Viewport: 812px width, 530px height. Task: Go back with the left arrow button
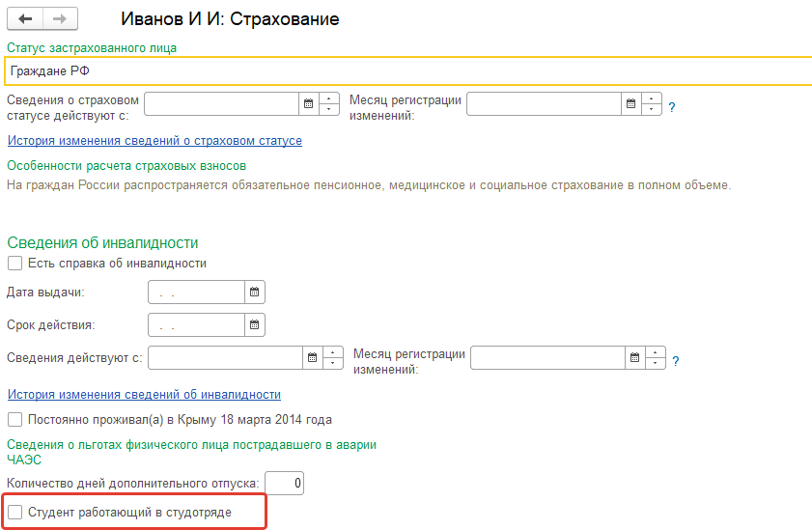(x=25, y=19)
